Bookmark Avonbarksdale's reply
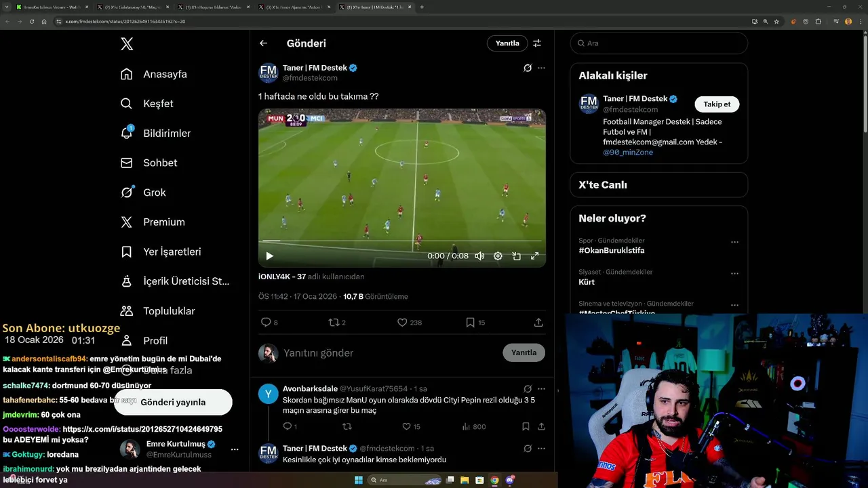This screenshot has height=488, width=868. [526, 427]
